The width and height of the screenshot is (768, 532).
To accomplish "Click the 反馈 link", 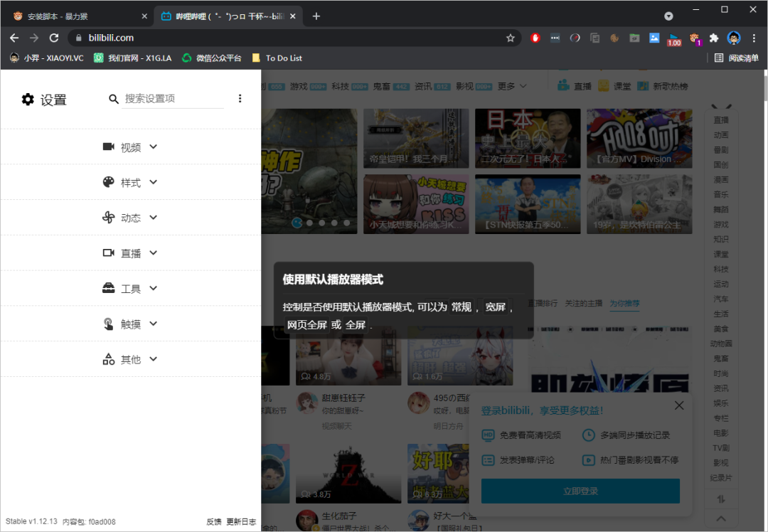I will 214,522.
